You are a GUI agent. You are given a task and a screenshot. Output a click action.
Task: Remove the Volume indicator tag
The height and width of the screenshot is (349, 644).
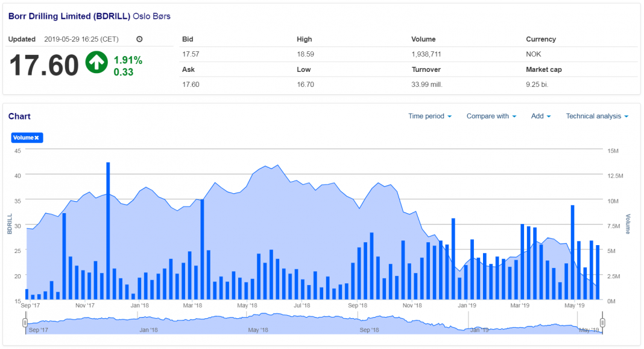(x=37, y=138)
